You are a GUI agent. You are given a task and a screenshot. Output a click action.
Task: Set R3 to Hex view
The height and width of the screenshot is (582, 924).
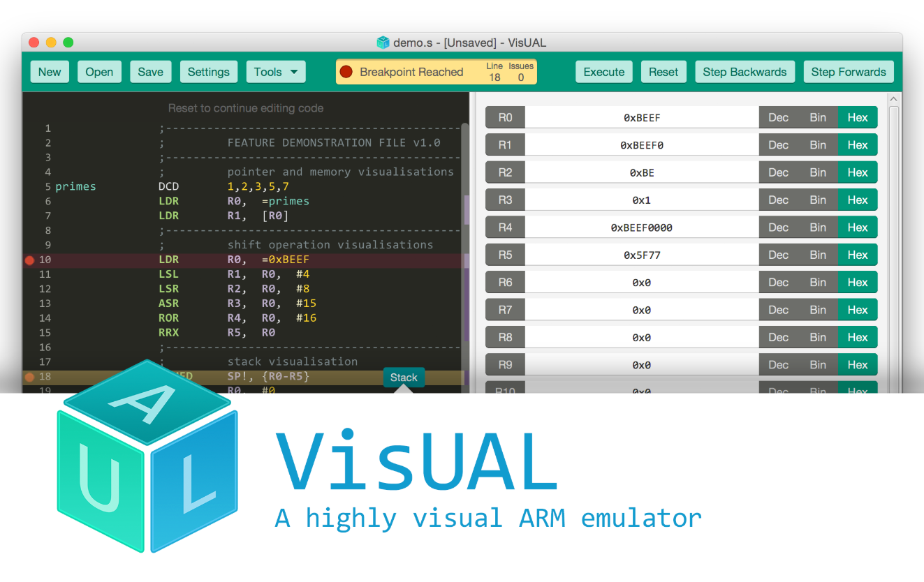[x=858, y=200]
